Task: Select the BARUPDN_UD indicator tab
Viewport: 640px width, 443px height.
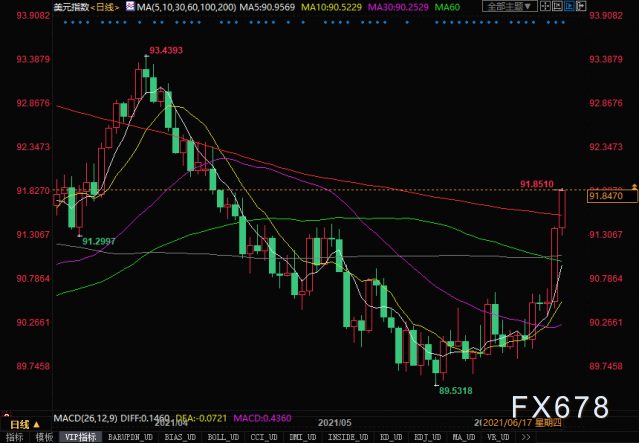Action: 130,437
